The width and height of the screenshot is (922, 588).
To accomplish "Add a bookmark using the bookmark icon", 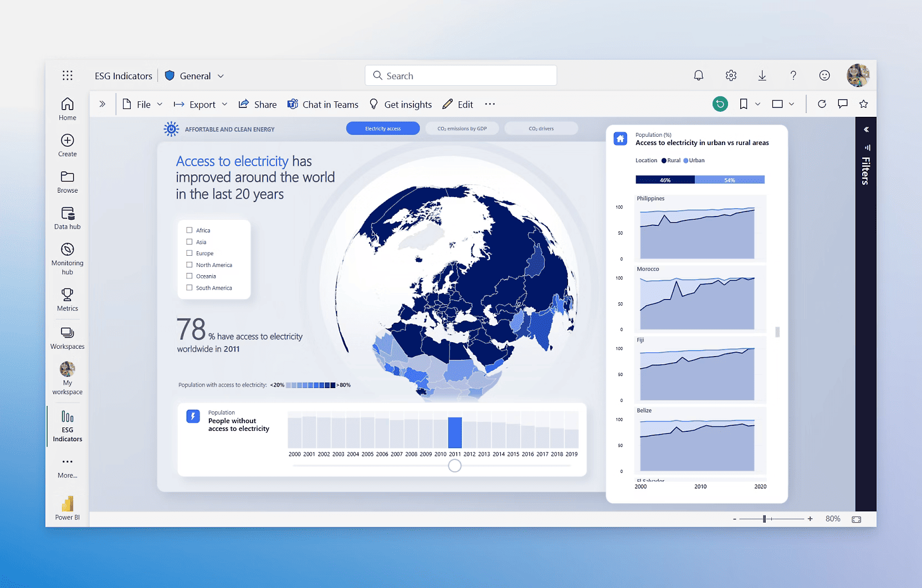I will [743, 104].
